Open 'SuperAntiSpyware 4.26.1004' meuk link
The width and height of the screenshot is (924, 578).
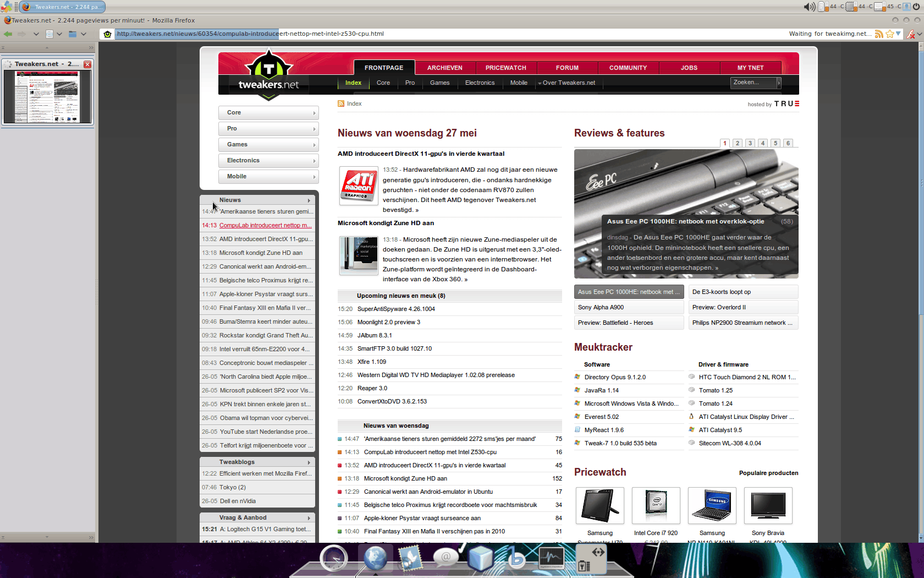pos(396,309)
